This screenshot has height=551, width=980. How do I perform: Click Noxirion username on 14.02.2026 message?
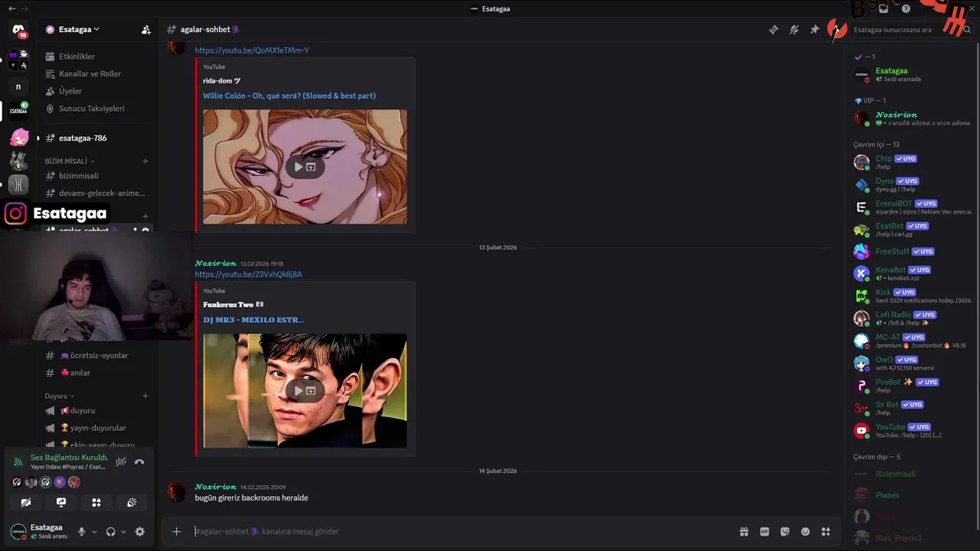tap(215, 487)
